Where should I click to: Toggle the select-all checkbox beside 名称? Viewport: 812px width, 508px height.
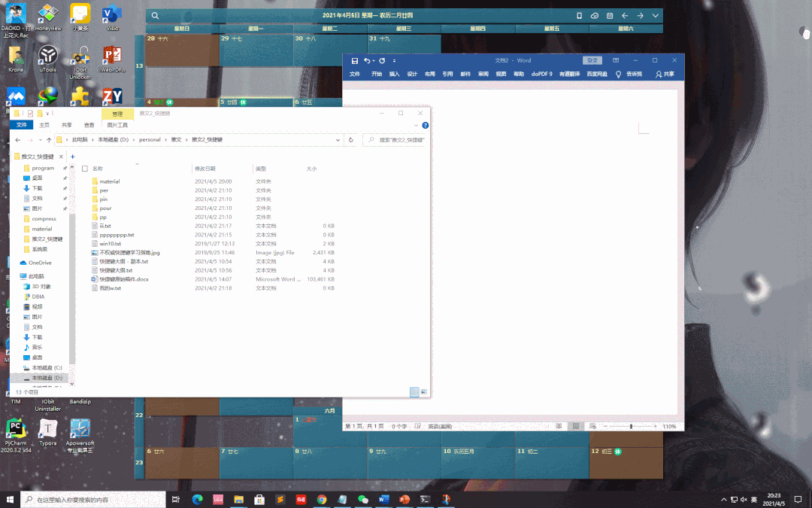(85, 169)
